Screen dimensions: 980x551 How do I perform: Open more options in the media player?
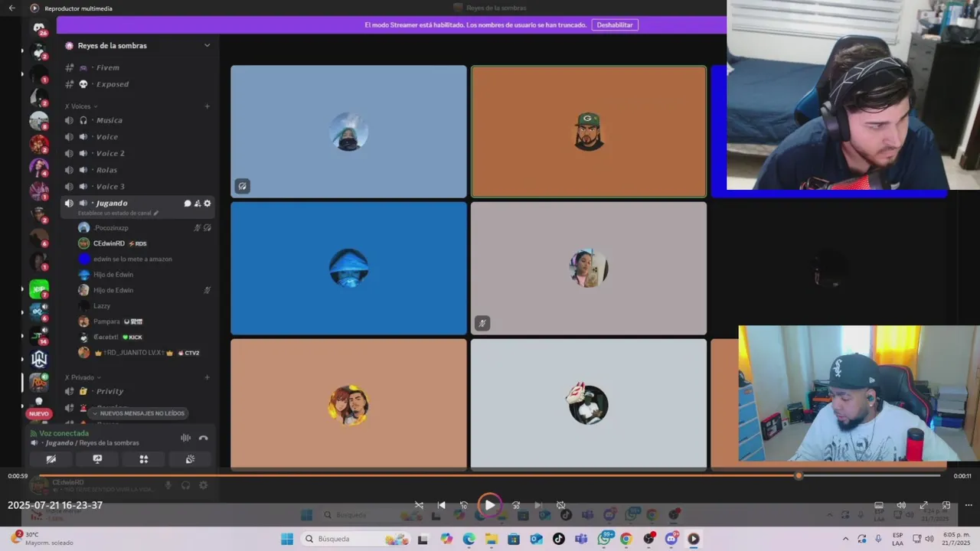(969, 505)
